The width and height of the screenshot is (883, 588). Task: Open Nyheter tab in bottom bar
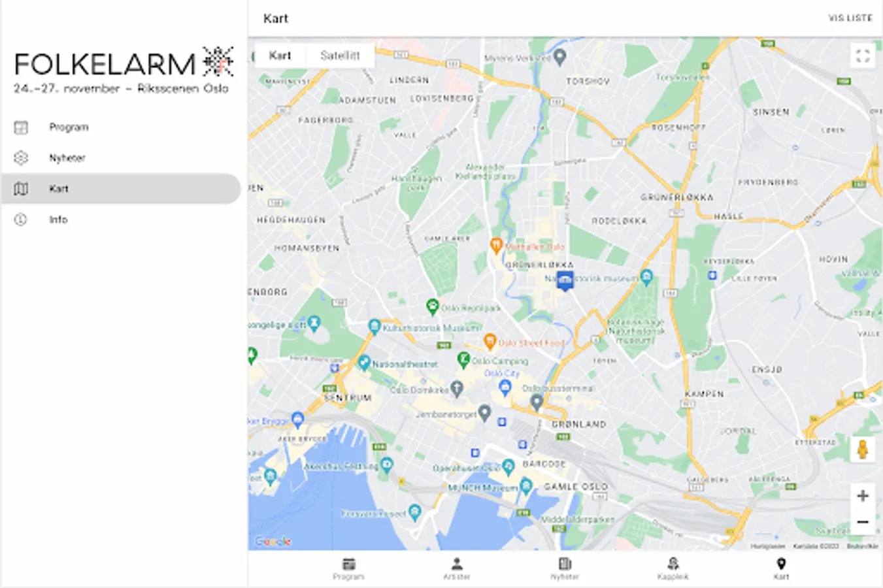565,568
